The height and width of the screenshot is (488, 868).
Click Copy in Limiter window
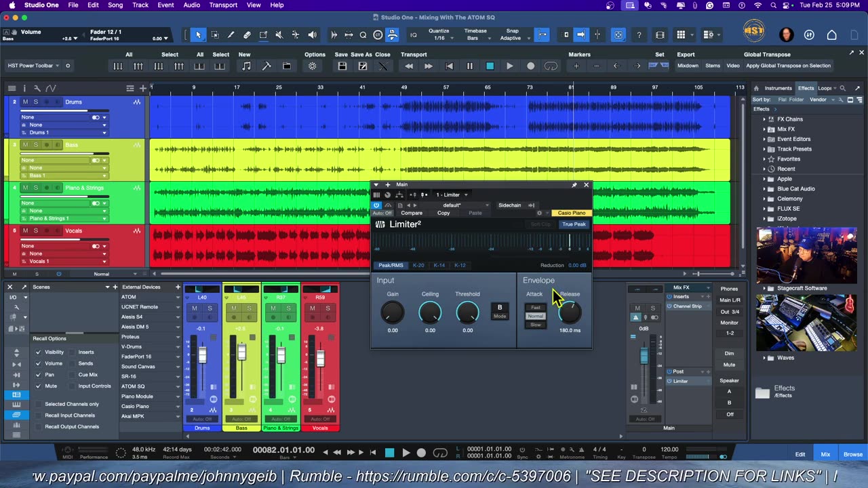443,213
